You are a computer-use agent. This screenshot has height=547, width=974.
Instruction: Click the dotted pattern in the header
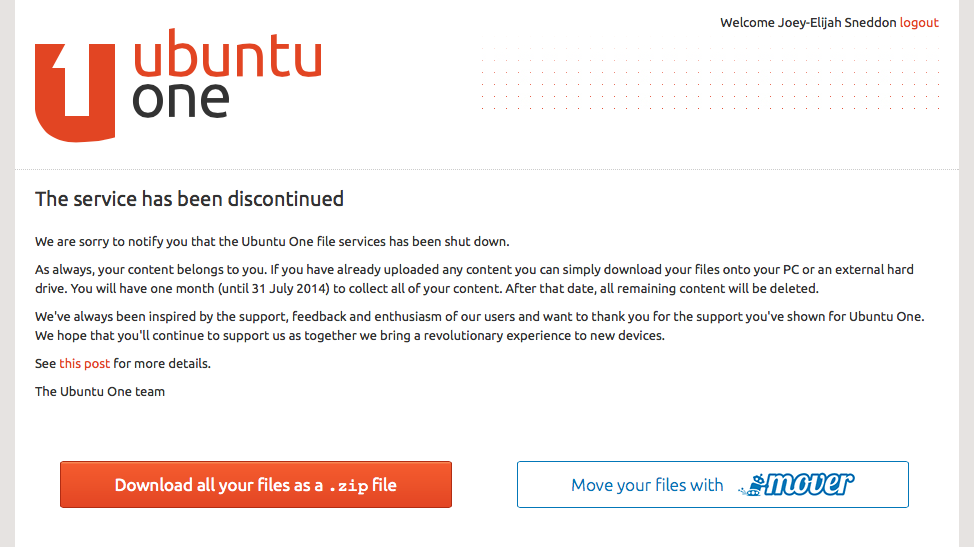(x=708, y=78)
